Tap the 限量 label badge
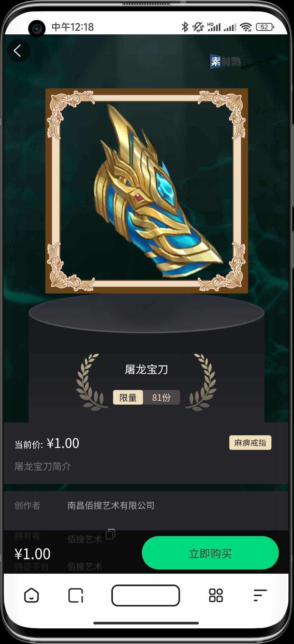294x644 pixels. pos(128,397)
